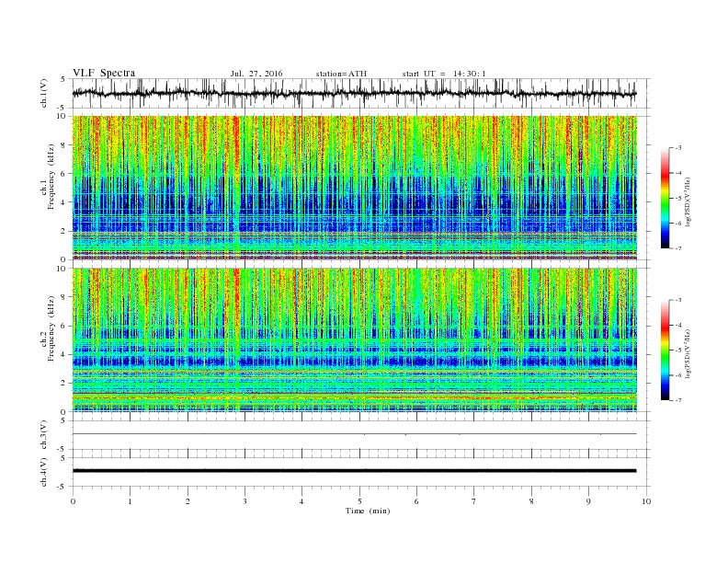Click the ch.2 spectrogram color scale bar
728x563 pixels.
click(x=665, y=350)
